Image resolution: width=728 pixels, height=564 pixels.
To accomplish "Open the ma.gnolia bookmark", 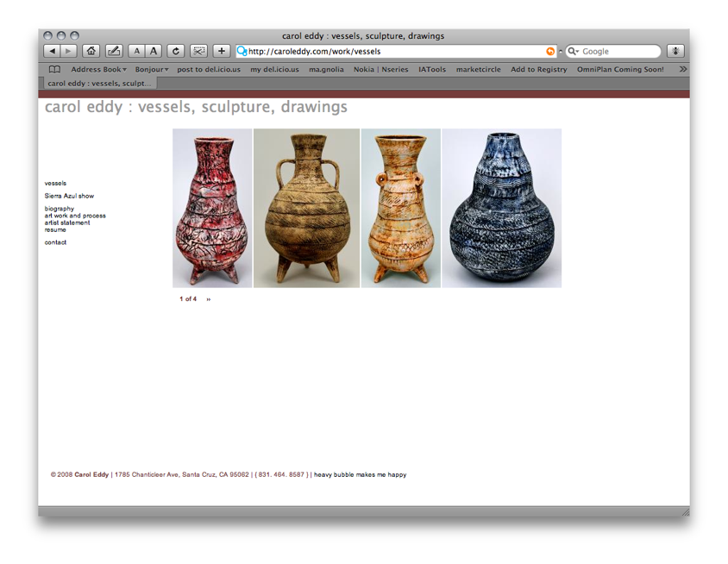I will [326, 69].
